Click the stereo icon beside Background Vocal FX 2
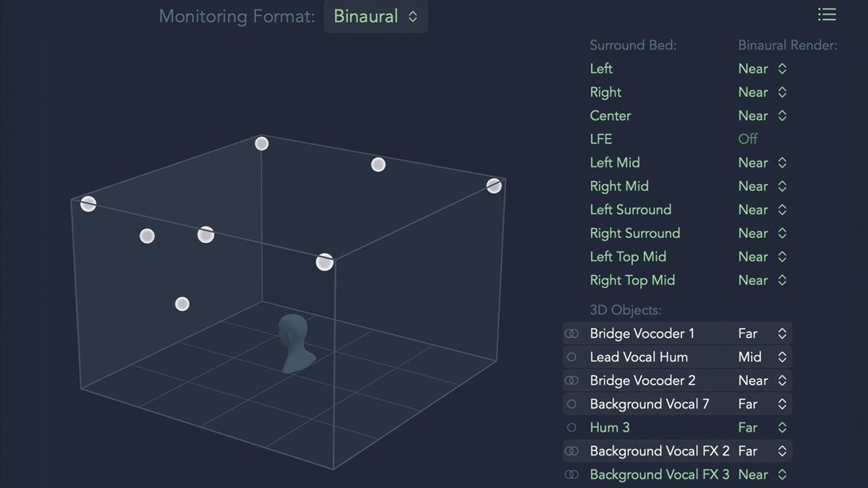Screen dimensions: 868x488 571,451
